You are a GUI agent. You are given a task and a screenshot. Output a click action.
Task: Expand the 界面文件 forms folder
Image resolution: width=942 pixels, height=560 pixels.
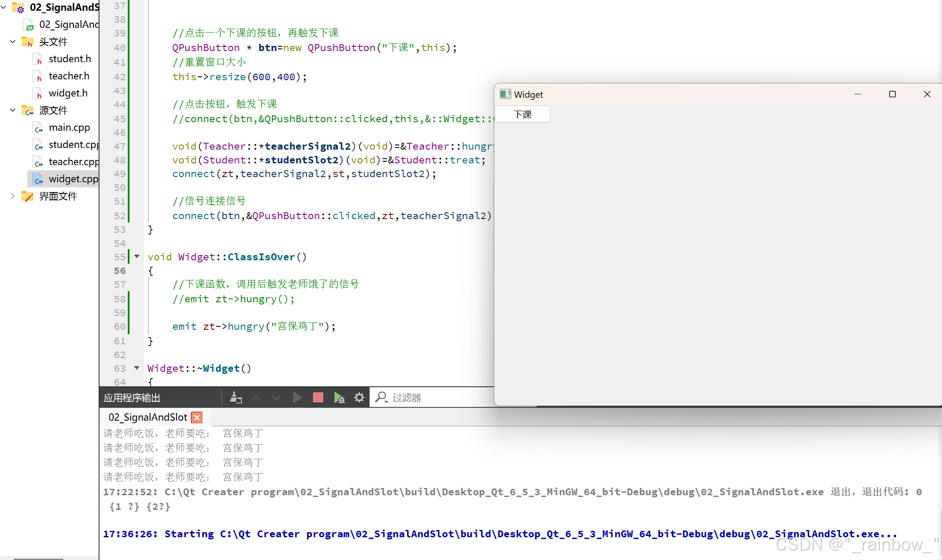(x=13, y=196)
